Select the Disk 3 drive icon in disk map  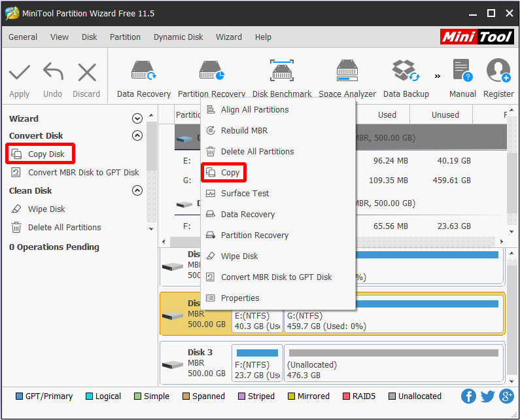173,364
